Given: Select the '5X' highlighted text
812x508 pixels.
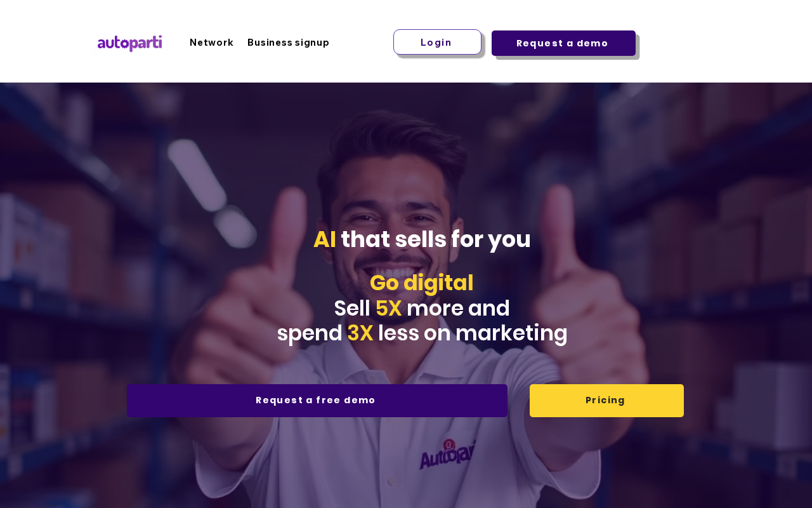Looking at the screenshot, I should (x=388, y=309).
